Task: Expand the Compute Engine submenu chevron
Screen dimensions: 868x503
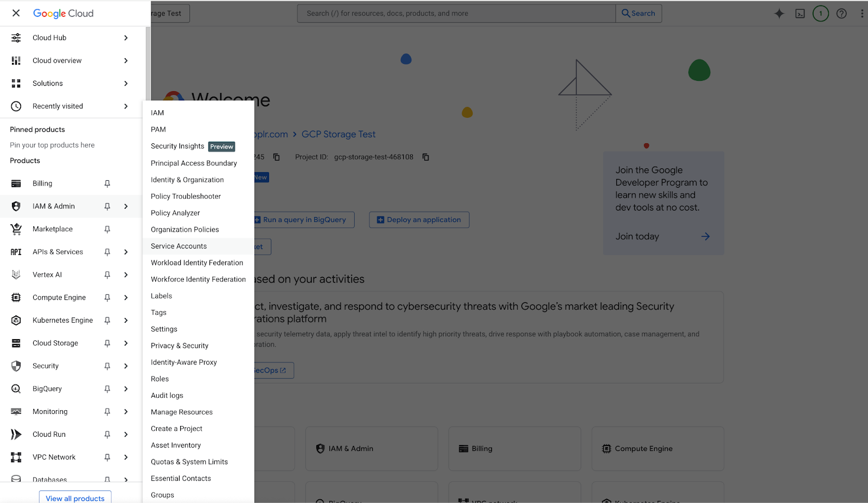Action: point(126,297)
